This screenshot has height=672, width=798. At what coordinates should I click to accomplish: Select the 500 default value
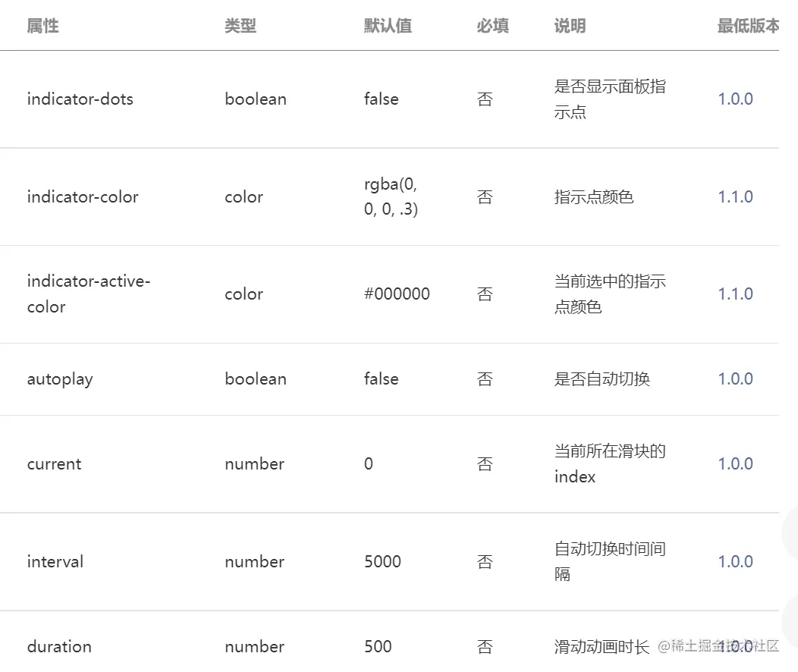pyautogui.click(x=378, y=646)
